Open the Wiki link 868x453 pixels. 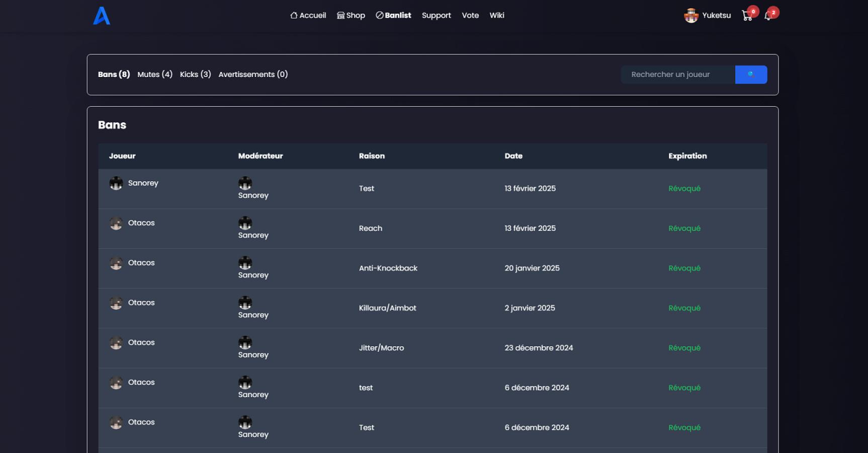(x=497, y=16)
